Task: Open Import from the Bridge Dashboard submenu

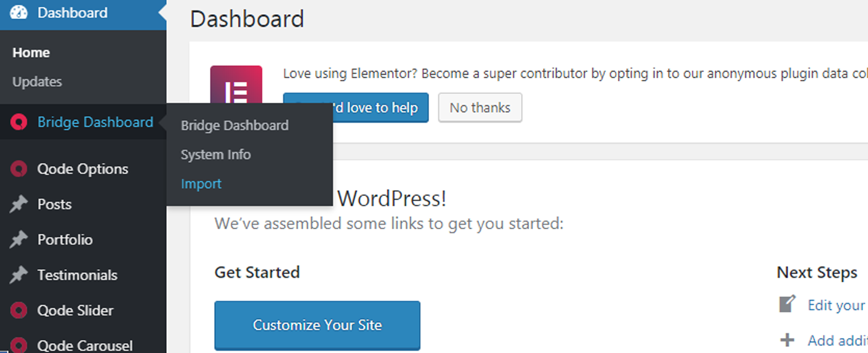Action: (x=201, y=184)
